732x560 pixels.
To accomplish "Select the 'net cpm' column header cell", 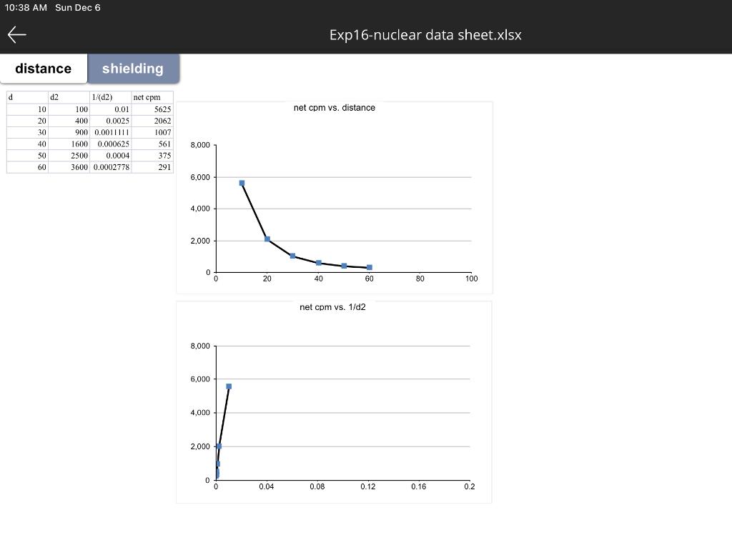I will 152,97.
